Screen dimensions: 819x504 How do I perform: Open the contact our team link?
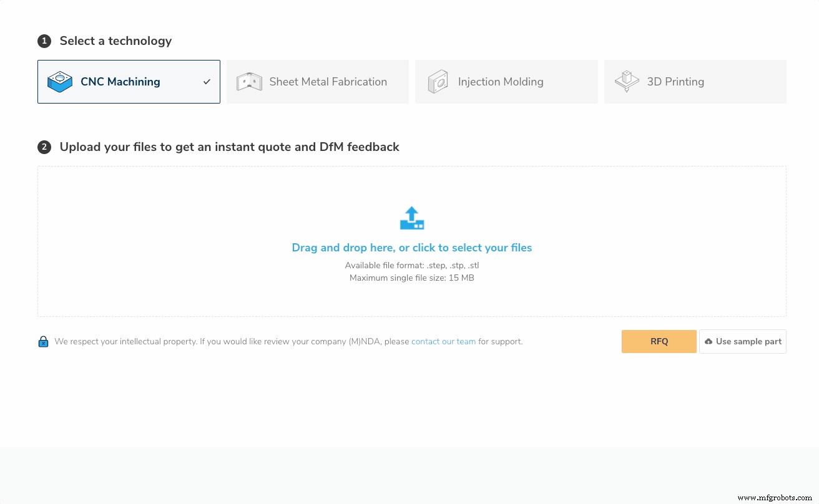(x=443, y=342)
